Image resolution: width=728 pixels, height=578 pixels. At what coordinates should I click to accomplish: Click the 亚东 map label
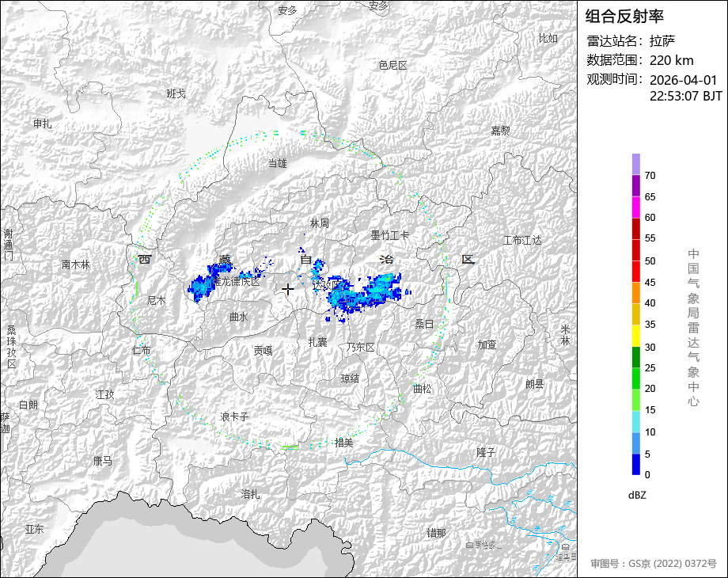pyautogui.click(x=34, y=529)
